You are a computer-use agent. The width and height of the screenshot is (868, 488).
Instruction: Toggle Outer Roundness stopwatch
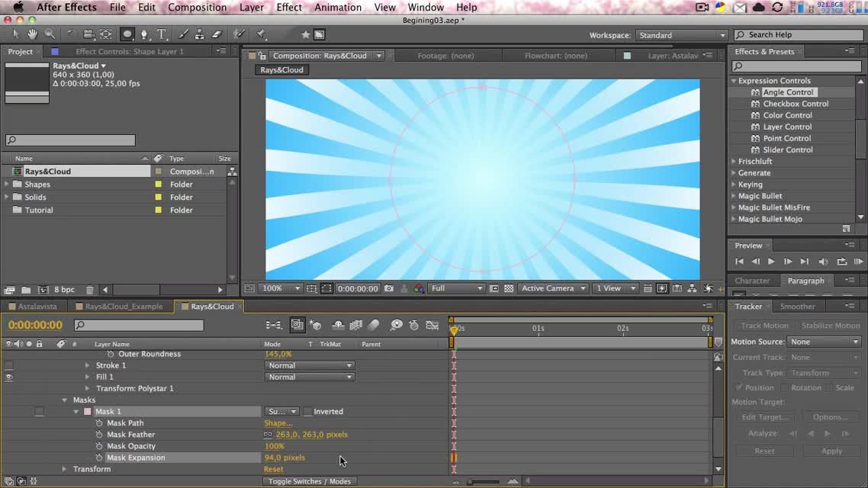110,354
